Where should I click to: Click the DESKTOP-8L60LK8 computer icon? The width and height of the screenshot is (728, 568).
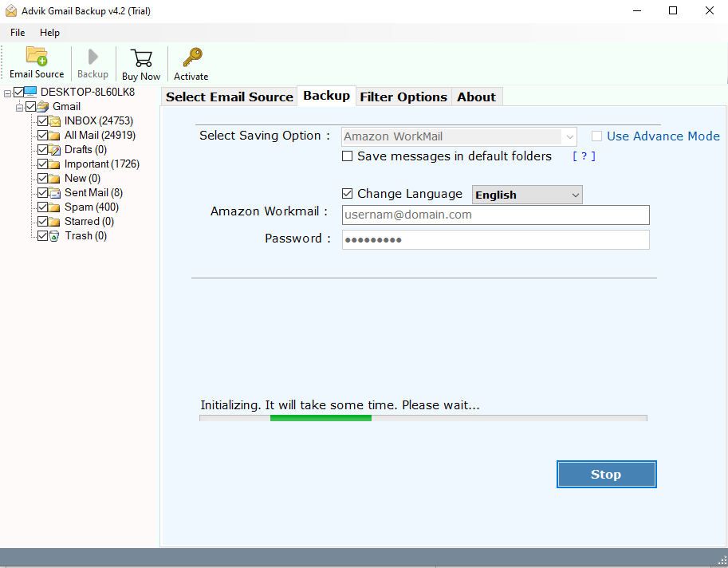30,92
